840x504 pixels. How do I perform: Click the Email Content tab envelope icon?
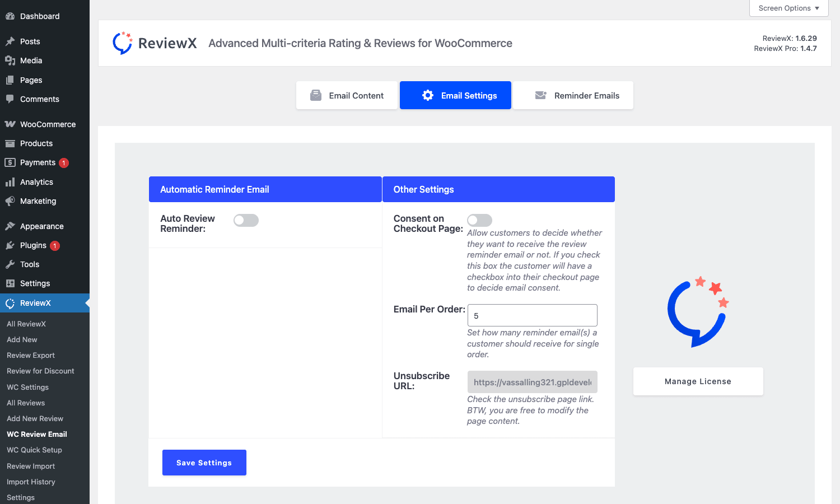(316, 95)
